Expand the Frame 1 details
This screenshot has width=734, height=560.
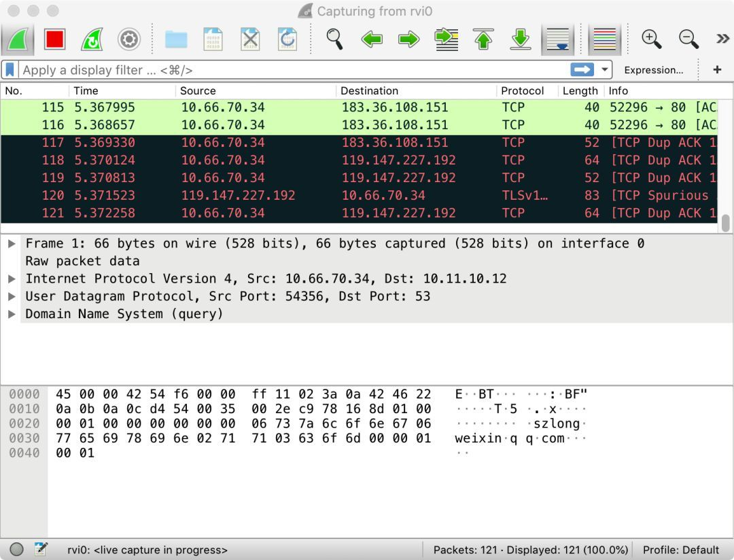(x=12, y=243)
